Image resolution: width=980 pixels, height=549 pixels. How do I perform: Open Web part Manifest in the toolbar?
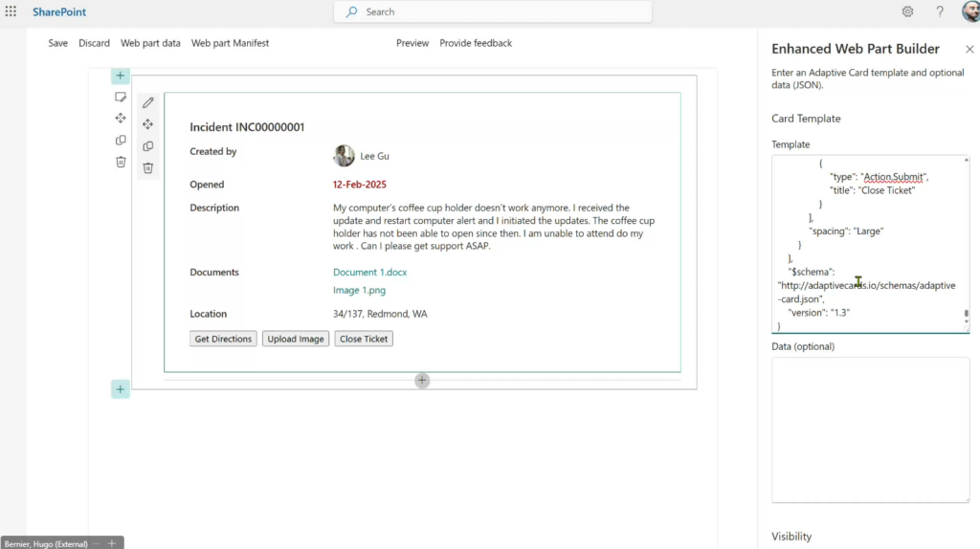point(230,43)
